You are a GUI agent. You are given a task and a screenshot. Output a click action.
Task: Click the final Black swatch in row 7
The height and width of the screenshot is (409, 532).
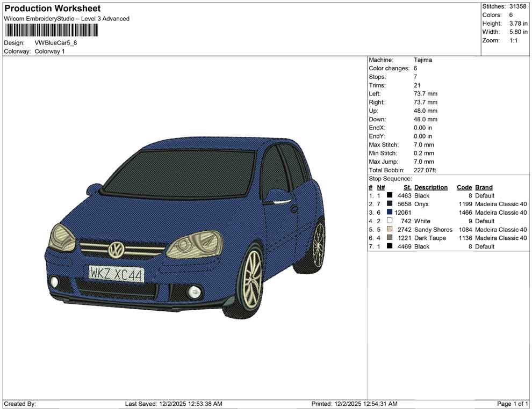point(389,246)
